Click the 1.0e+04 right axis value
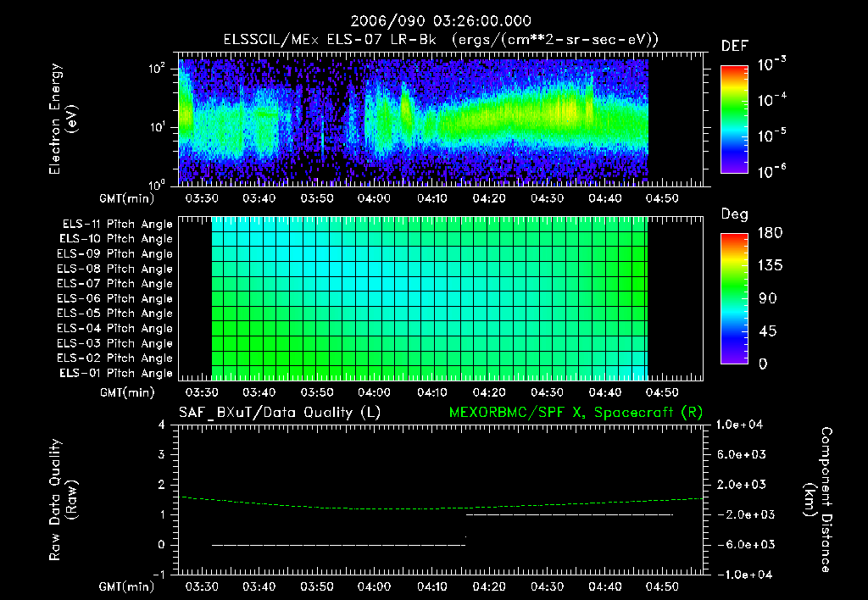Screen dimensions: 868x600 [x=739, y=425]
